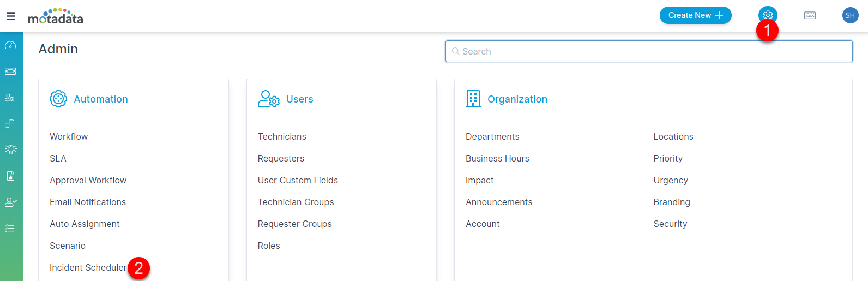Open the Admin settings gear icon
This screenshot has height=281, width=868.
768,15
